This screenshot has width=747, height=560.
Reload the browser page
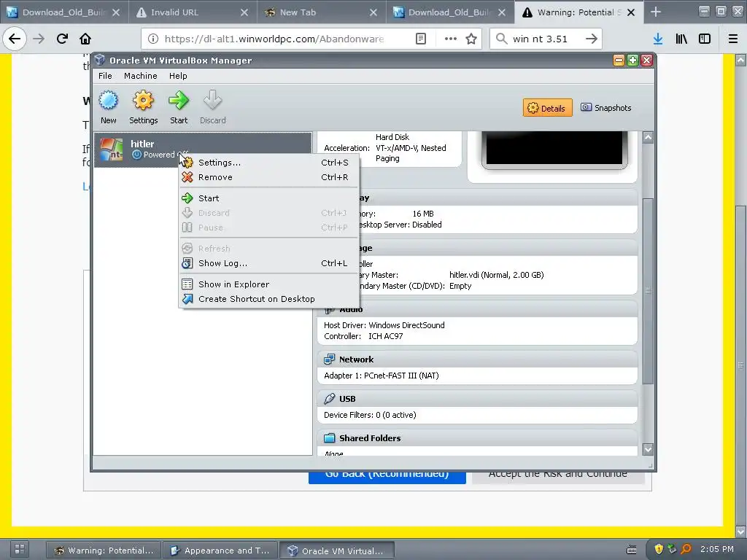click(62, 39)
